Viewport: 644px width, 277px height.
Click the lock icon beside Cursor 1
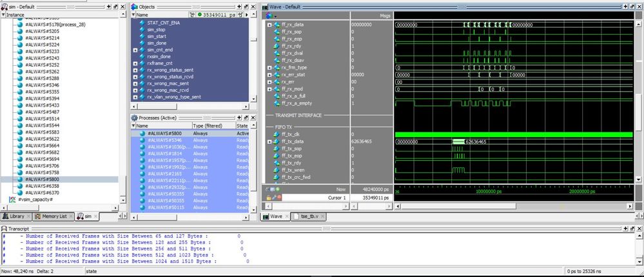tap(269, 198)
